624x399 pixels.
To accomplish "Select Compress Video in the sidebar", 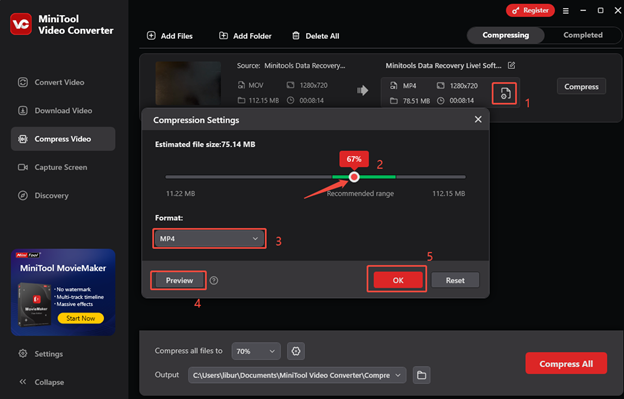I will [63, 139].
